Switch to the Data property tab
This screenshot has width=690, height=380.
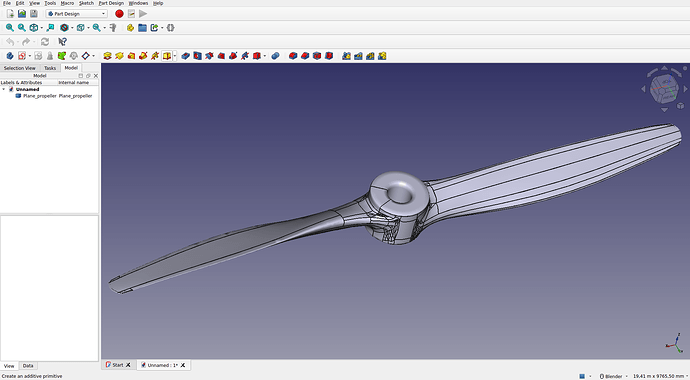28,366
